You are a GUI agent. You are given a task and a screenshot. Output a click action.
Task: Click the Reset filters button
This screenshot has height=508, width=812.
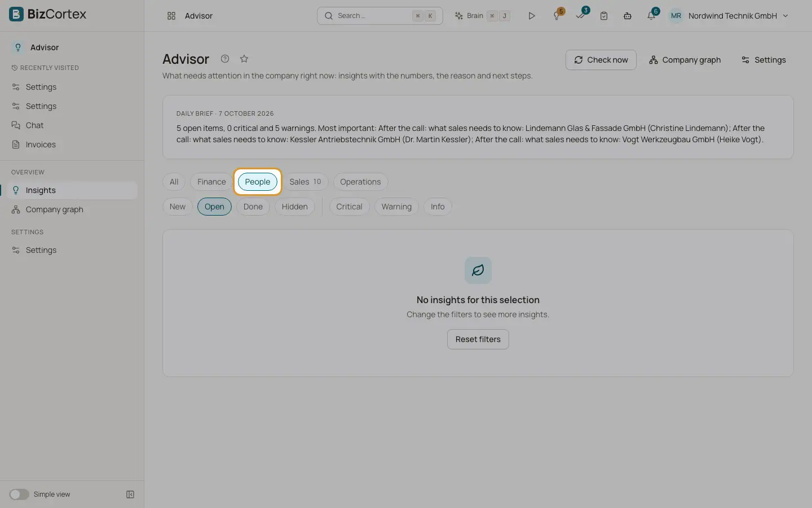click(478, 339)
